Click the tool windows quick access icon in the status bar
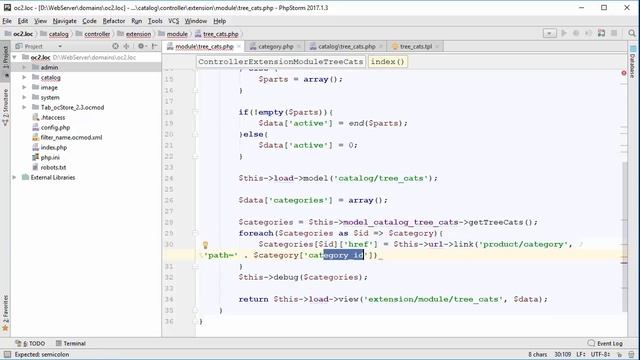 click(7, 354)
